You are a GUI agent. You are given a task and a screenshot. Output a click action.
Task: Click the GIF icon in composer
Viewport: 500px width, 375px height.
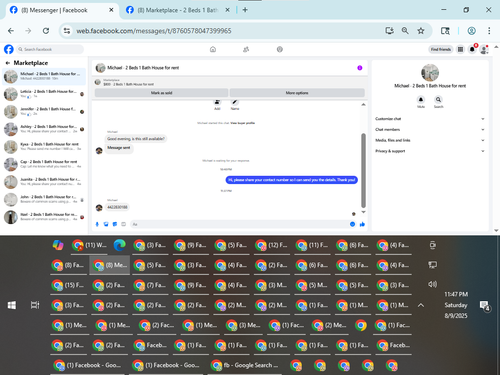coord(123,224)
